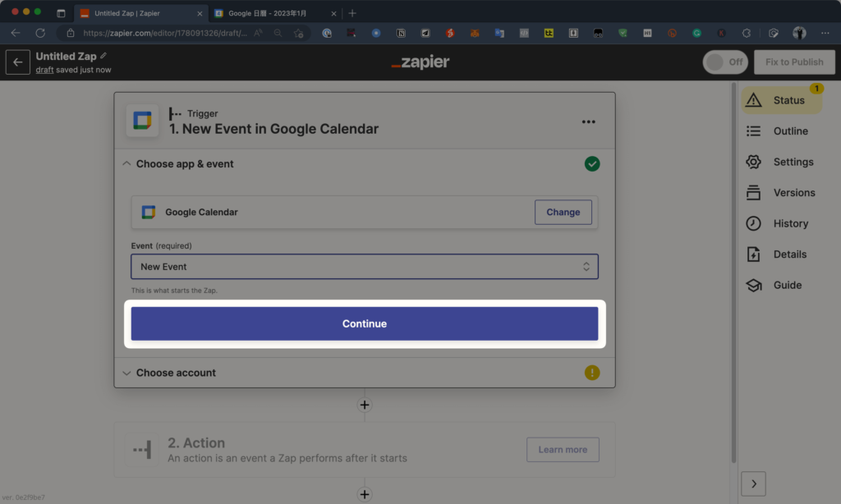Select the History label in sidebar
The image size is (841, 504).
tap(791, 223)
